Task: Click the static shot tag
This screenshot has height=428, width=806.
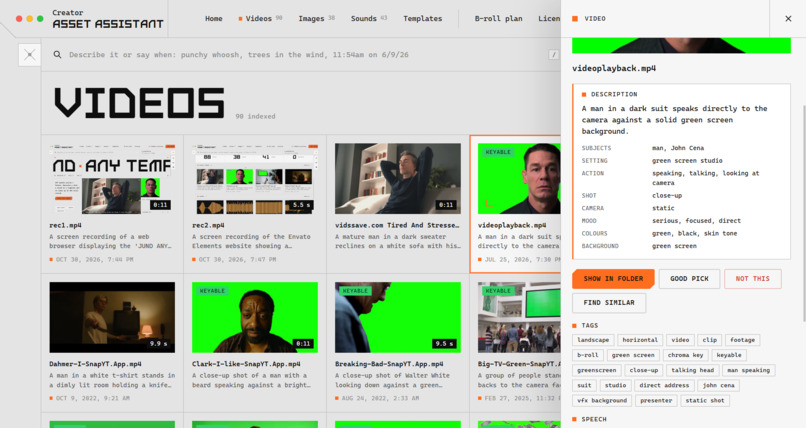Action: [x=705, y=400]
